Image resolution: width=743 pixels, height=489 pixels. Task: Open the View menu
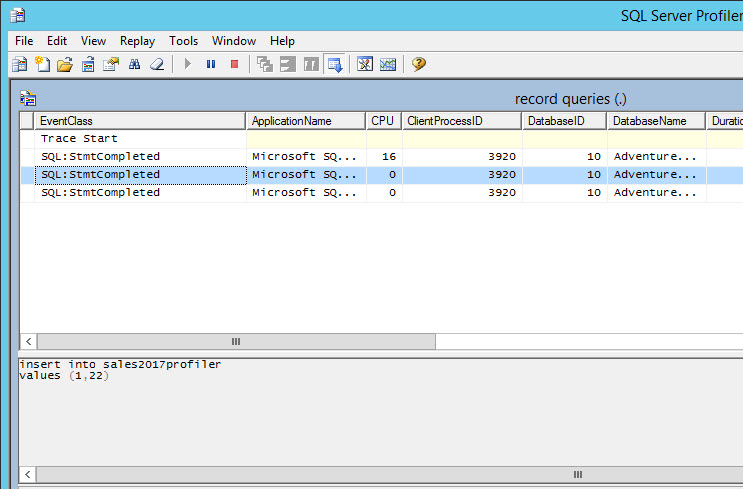click(93, 41)
